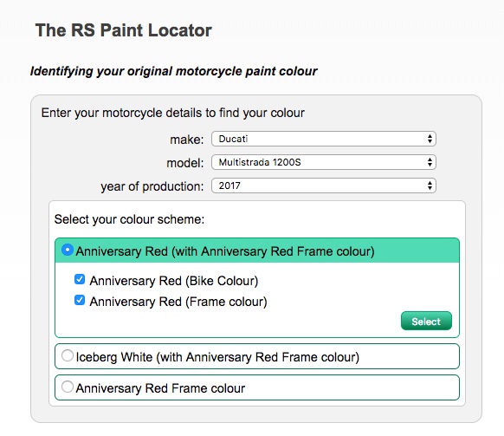This screenshot has width=504, height=436.
Task: Click the green Select button
Action: (426, 321)
